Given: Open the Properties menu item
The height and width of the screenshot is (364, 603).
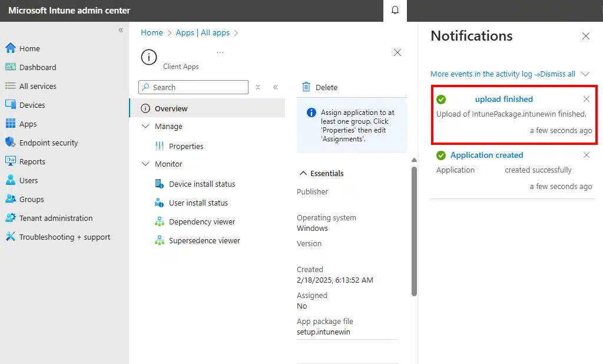Looking at the screenshot, I should (186, 146).
